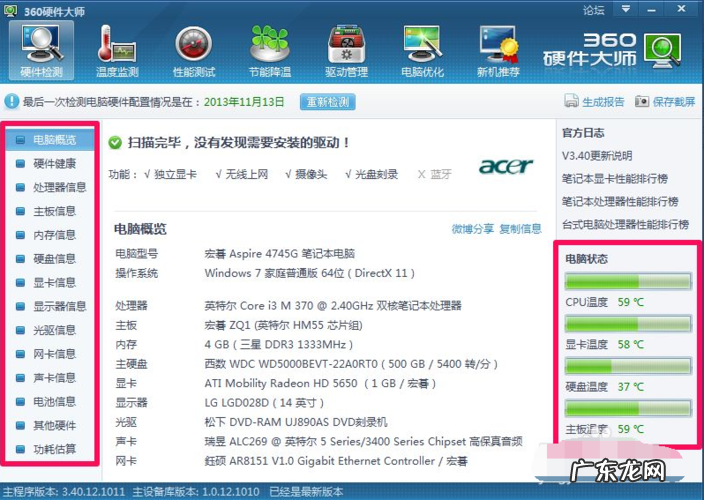Image resolution: width=704 pixels, height=500 pixels.
Task: Click the 保存截屏 save screenshot camera icon
Action: pyautogui.click(x=642, y=101)
